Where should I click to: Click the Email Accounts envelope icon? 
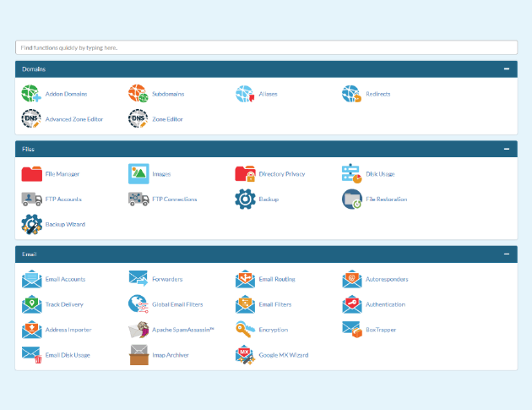pyautogui.click(x=31, y=279)
